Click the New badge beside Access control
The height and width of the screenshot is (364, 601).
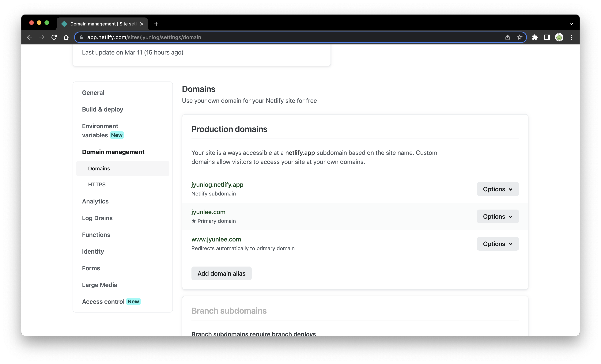click(133, 301)
